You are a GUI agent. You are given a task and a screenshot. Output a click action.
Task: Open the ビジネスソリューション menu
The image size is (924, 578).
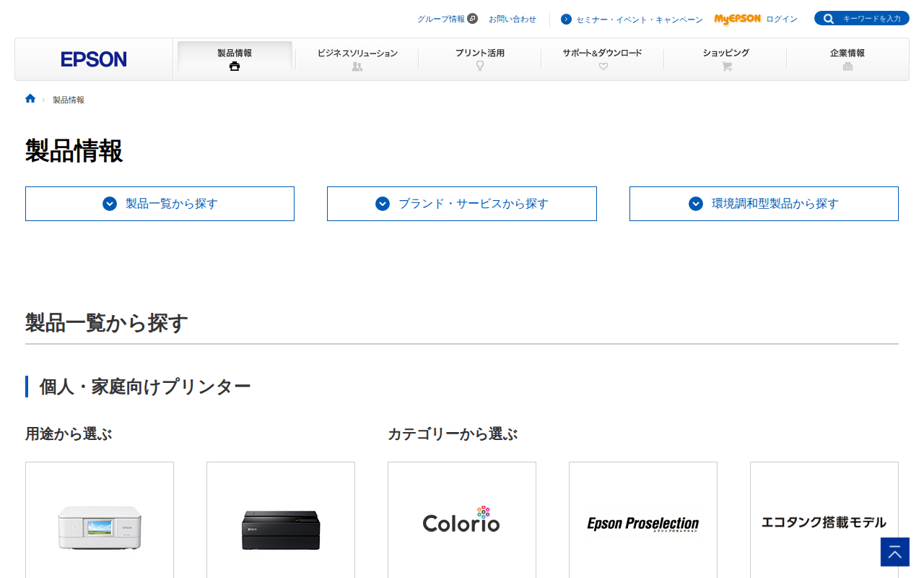[357, 59]
